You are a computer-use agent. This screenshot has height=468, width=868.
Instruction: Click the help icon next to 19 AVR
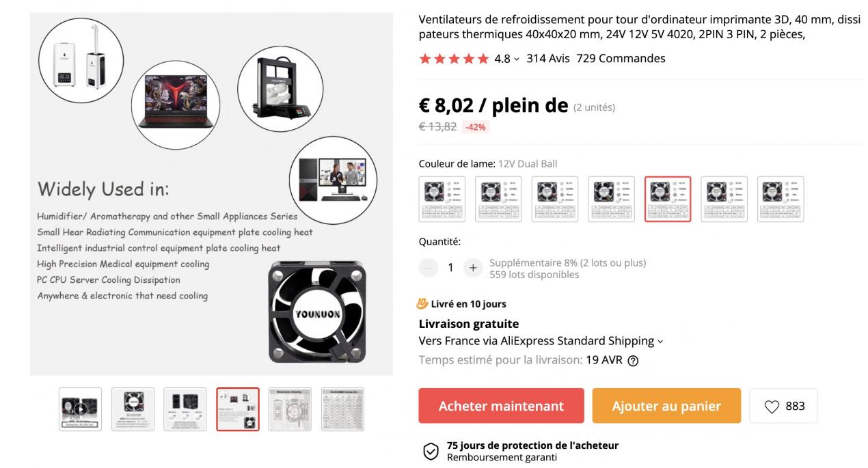tap(633, 361)
